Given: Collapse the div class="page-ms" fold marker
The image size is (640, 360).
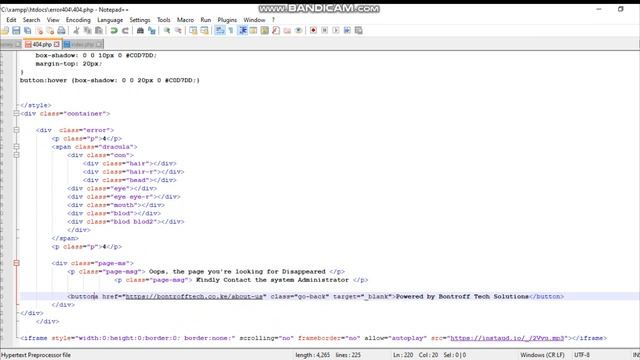Looking at the screenshot, I should pyautogui.click(x=16, y=263).
